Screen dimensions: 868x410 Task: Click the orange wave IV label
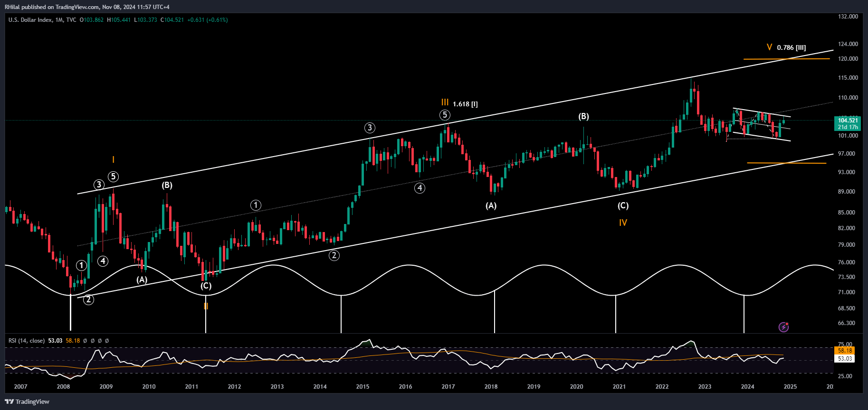[623, 223]
